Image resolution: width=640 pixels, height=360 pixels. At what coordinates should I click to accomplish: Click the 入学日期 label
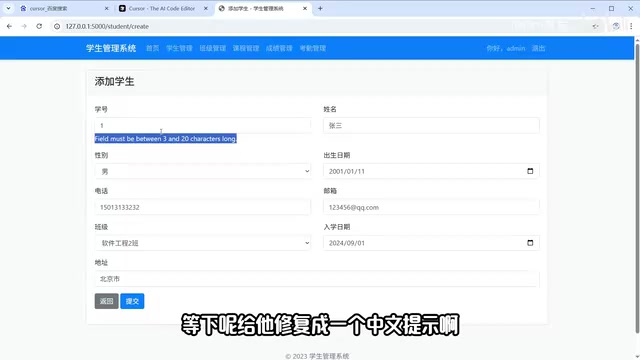[337, 227]
